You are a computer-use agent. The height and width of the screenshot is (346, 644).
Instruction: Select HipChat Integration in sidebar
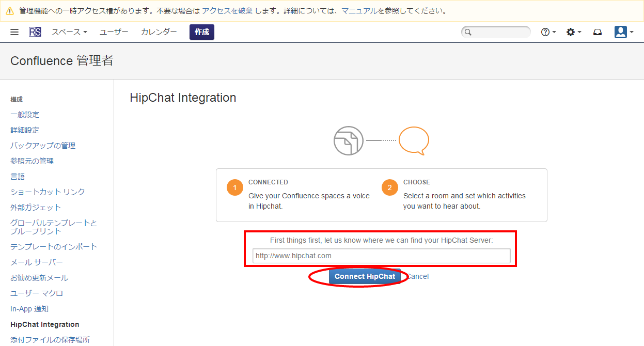pos(45,324)
